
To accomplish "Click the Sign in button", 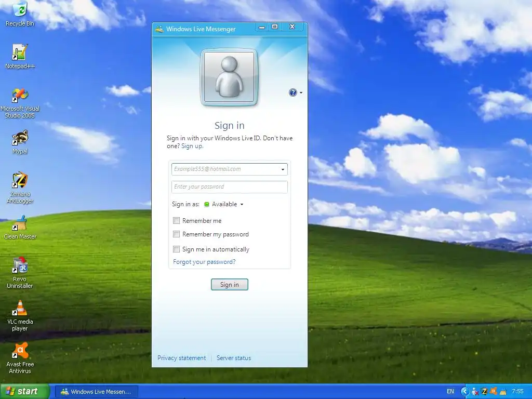I will (229, 284).
